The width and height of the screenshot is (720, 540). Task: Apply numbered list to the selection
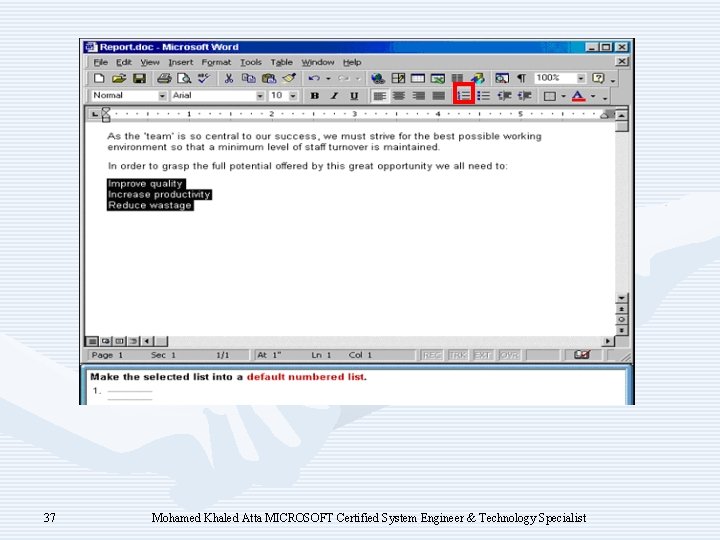click(x=464, y=96)
